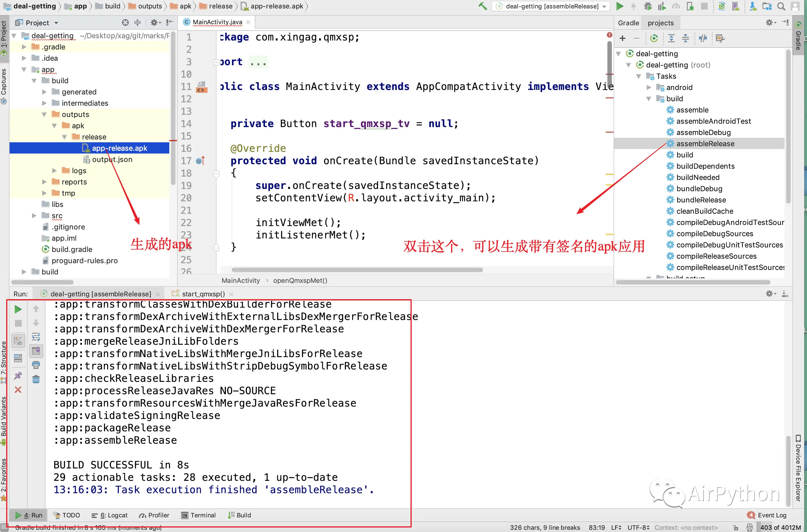Toggle Gradle offline mode icon

703,38
